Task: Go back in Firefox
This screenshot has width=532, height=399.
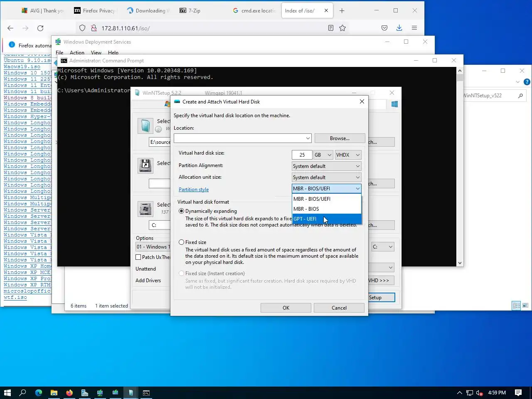Action: 10,28
